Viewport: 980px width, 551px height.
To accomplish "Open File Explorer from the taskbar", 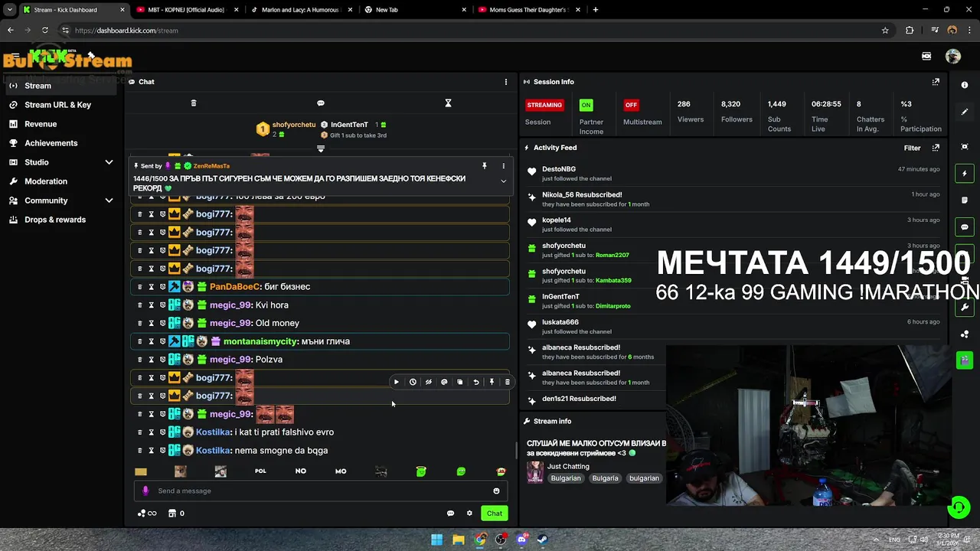I will (458, 540).
